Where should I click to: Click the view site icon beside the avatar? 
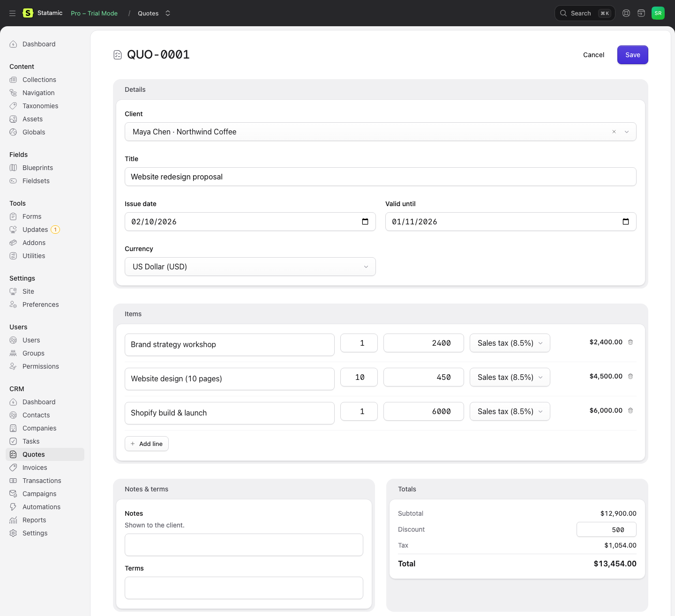641,13
